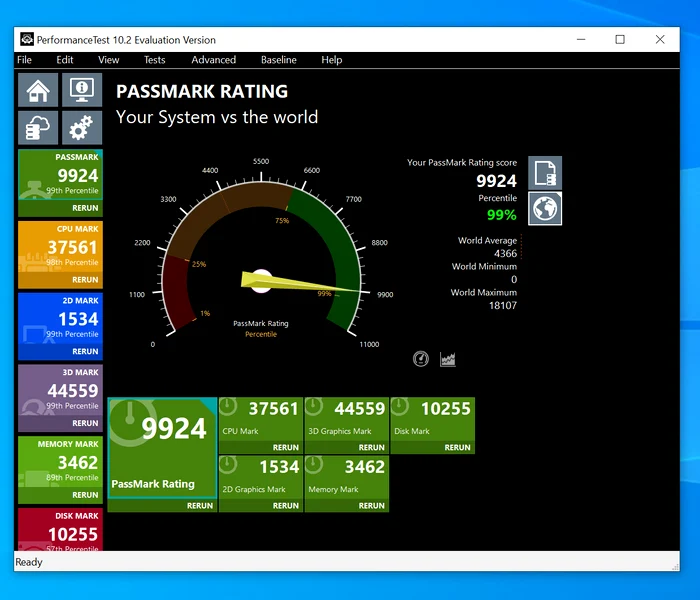Open the Home dashboard icon
The height and width of the screenshot is (600, 700).
point(38,90)
